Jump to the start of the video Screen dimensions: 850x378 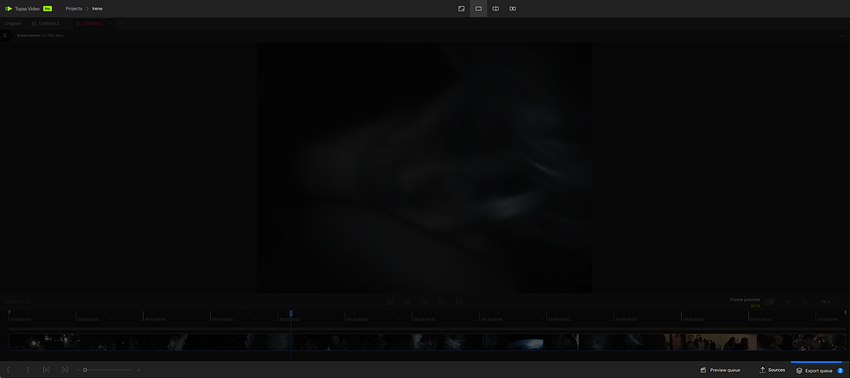point(390,302)
